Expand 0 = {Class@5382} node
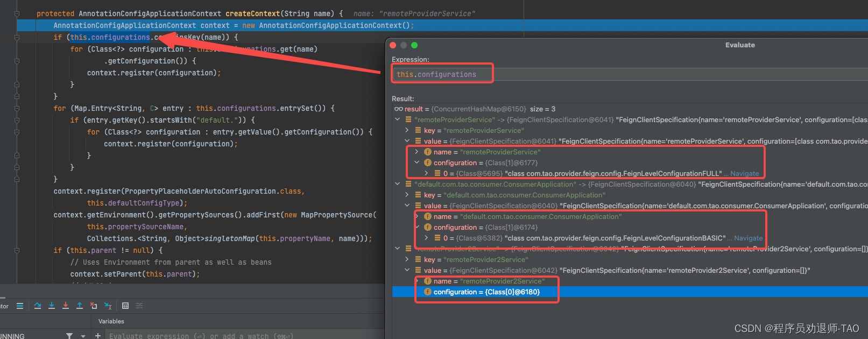This screenshot has width=868, height=339. tap(427, 238)
